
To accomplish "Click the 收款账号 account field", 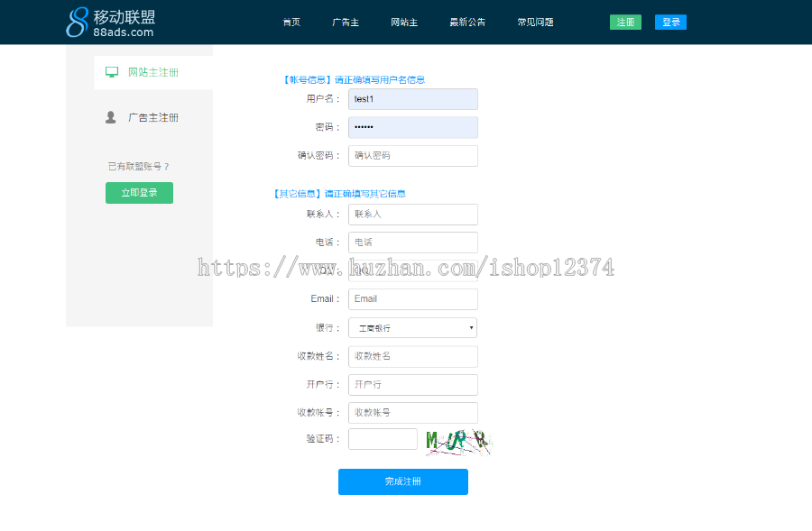I will point(412,413).
